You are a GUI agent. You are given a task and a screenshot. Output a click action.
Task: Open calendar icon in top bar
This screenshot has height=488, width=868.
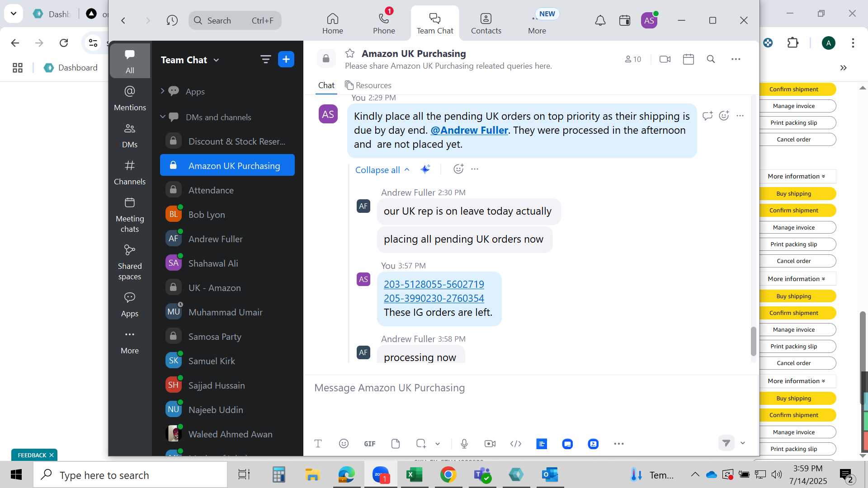(x=625, y=20)
